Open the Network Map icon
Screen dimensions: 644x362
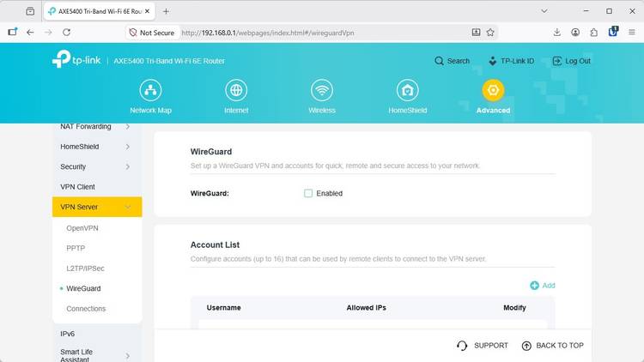151,90
